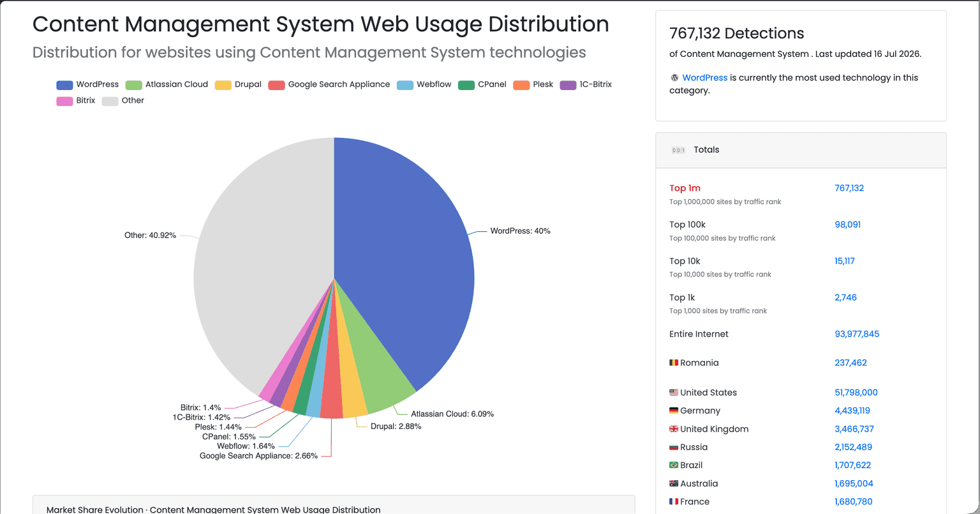This screenshot has height=514, width=980.
Task: Click the "Drupal: 2.88%" pie label
Action: coord(396,426)
